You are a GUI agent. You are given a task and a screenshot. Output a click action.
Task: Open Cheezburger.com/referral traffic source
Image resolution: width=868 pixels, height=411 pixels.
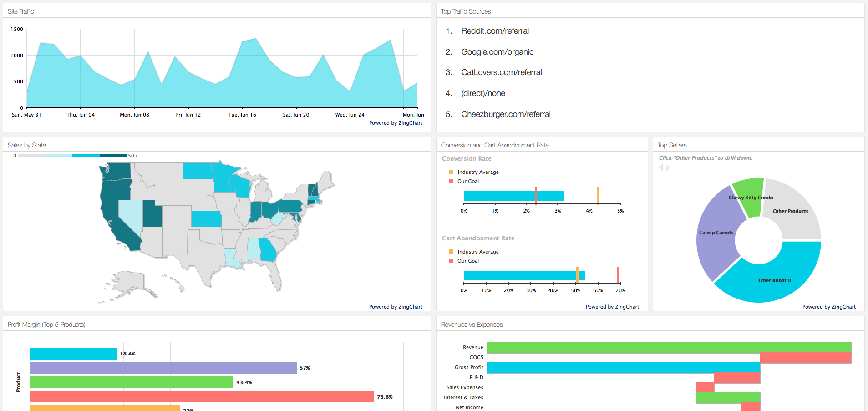(506, 114)
